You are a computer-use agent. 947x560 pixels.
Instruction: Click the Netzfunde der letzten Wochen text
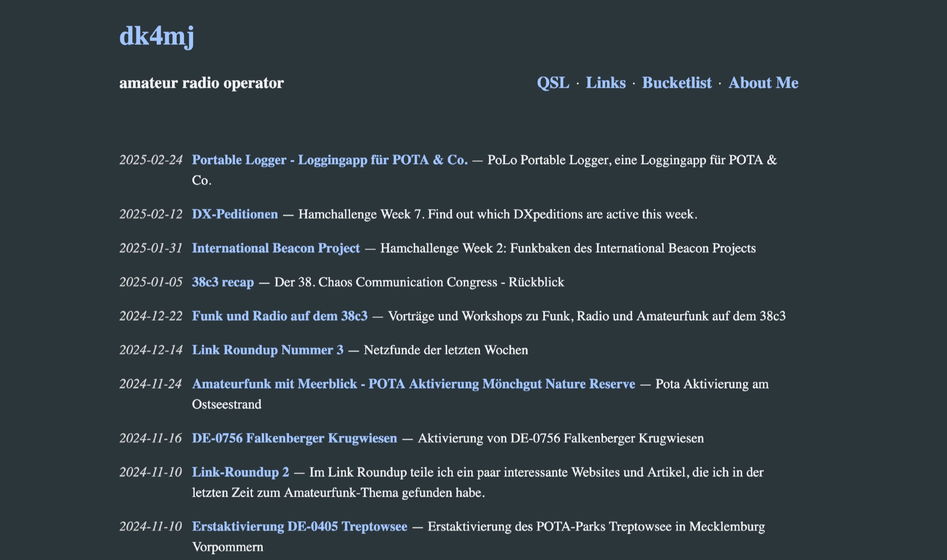tap(445, 350)
